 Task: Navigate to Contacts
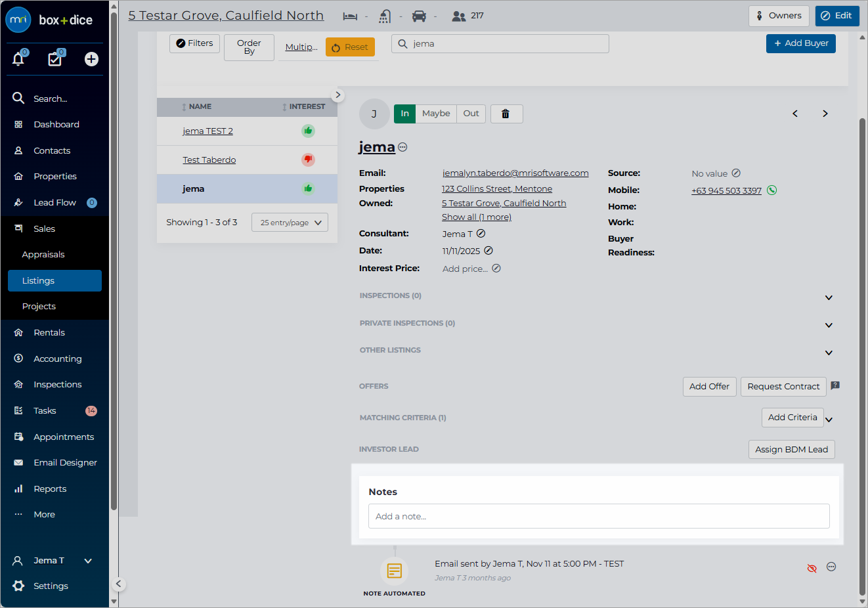[x=52, y=150]
